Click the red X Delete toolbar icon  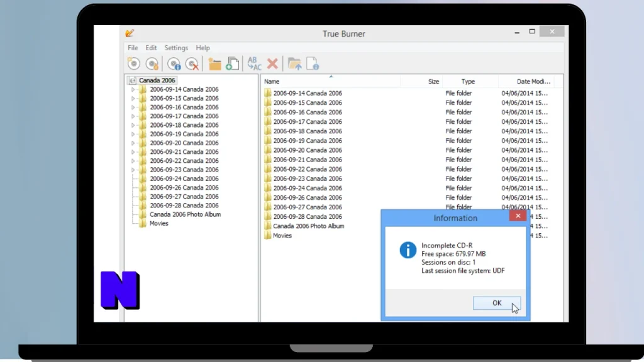(272, 63)
